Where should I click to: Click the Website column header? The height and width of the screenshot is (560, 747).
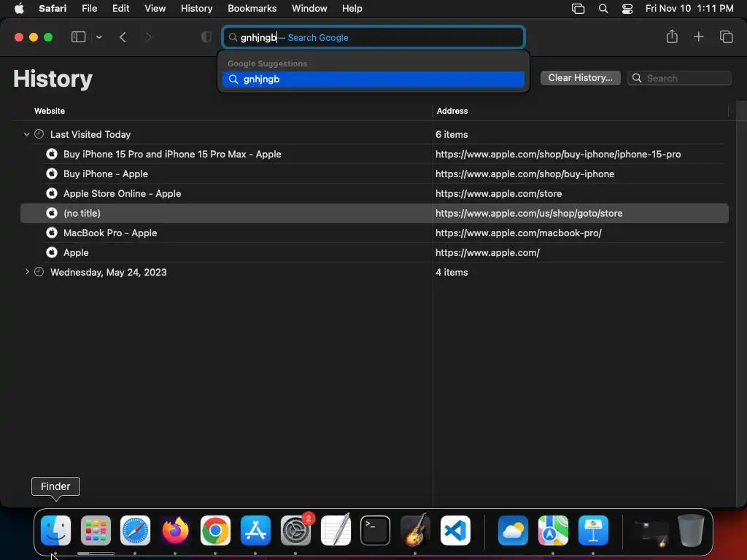tap(50, 111)
